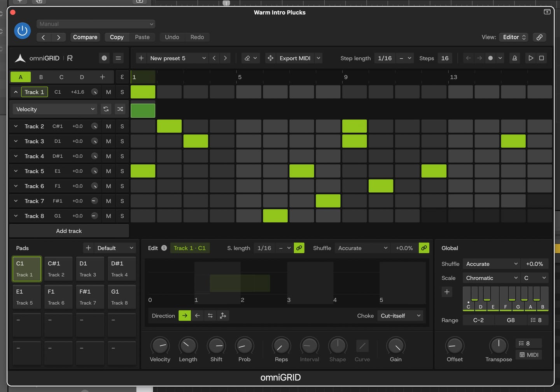Click the metronome icon
560x392 pixels.
pyautogui.click(x=514, y=58)
